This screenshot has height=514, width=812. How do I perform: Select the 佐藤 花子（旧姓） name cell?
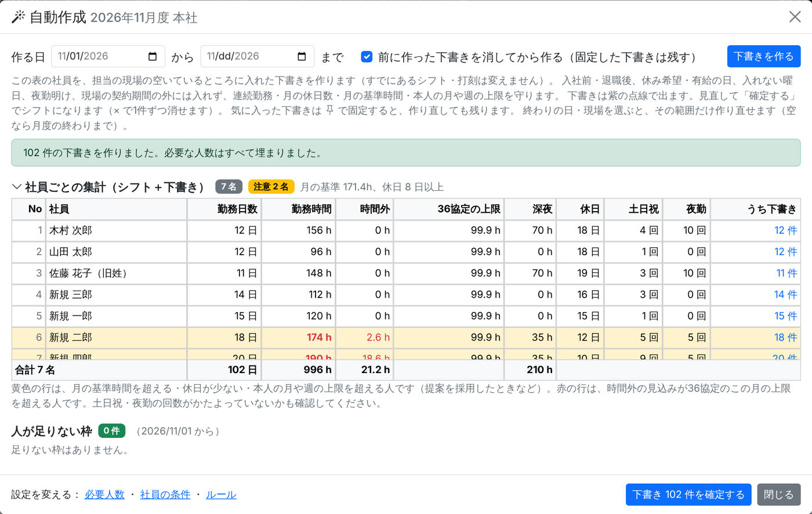[117, 274]
